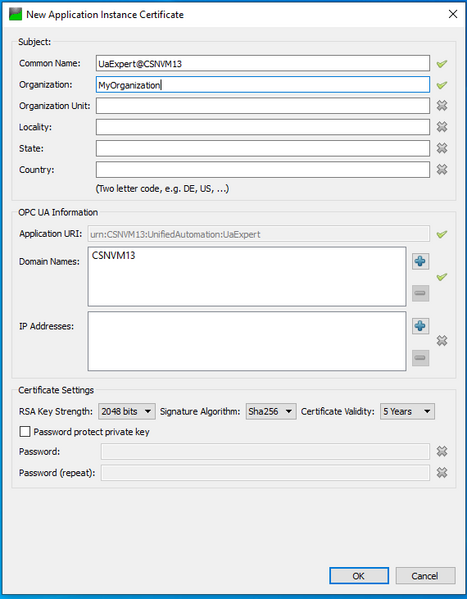
Task: Click the gray X icon next to Locality
Action: point(442,127)
